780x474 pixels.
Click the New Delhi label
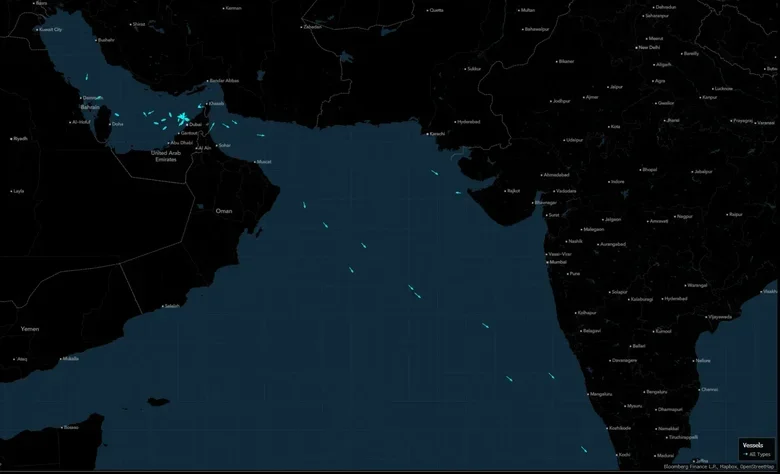pos(648,47)
